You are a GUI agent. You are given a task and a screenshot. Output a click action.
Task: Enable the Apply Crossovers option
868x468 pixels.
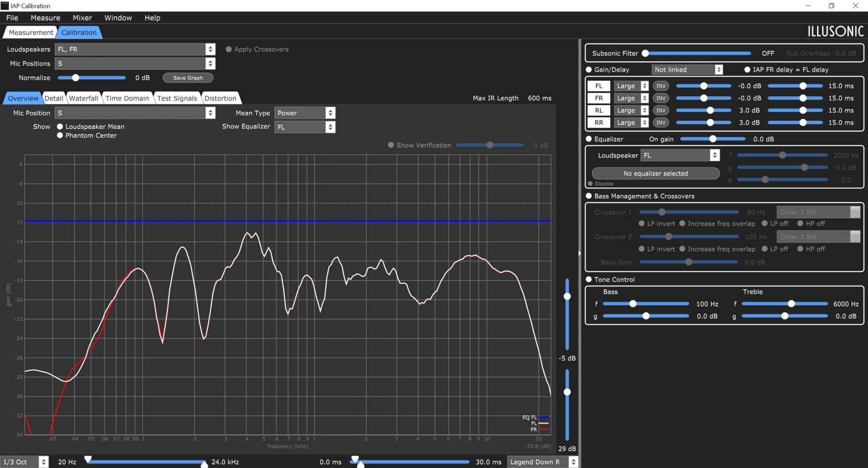[x=228, y=49]
